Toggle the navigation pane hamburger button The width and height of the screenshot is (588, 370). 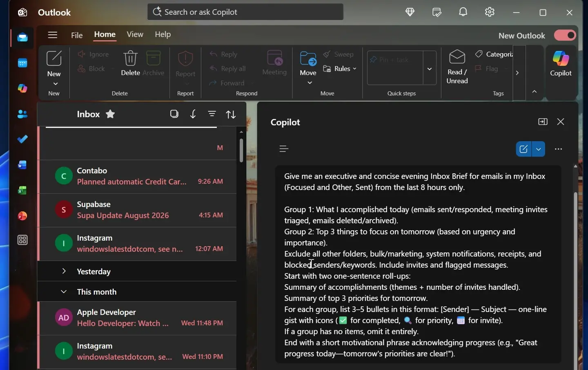pos(52,35)
